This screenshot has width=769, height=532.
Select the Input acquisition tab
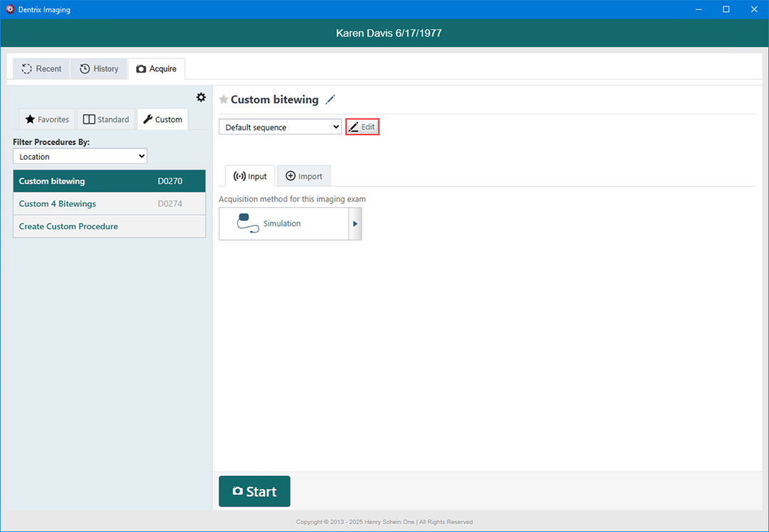[x=250, y=177]
